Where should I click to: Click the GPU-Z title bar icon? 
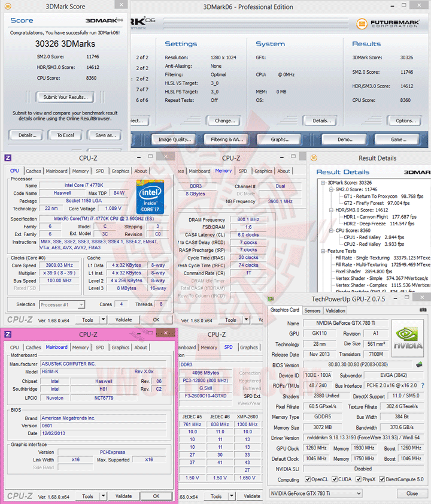tap(271, 299)
